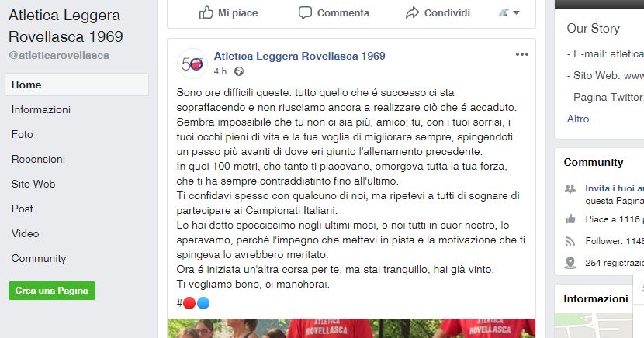Click the Commenta speech bubble icon
This screenshot has height=338, width=644.
pyautogui.click(x=305, y=12)
